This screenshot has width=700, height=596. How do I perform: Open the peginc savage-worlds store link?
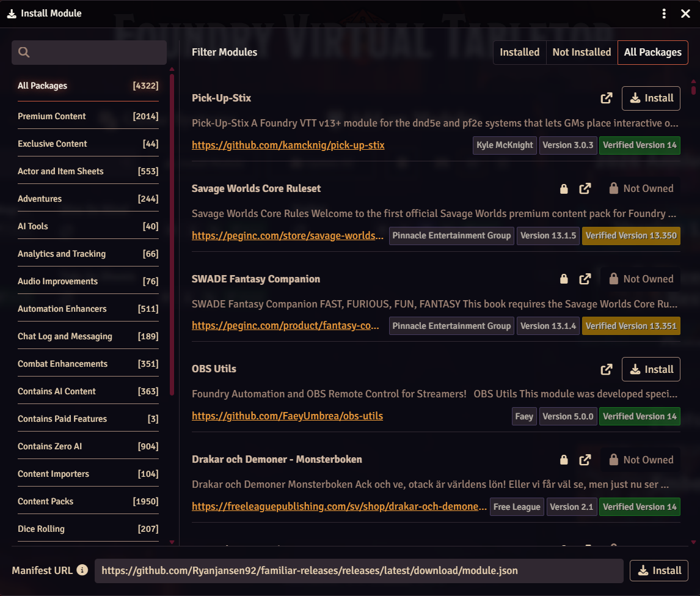click(x=288, y=235)
